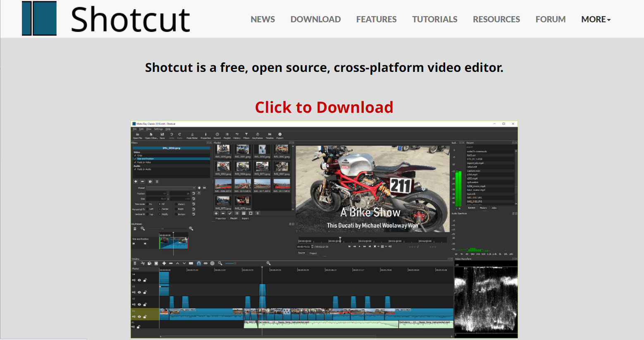Open the playlist panel menu icon

[258, 214]
